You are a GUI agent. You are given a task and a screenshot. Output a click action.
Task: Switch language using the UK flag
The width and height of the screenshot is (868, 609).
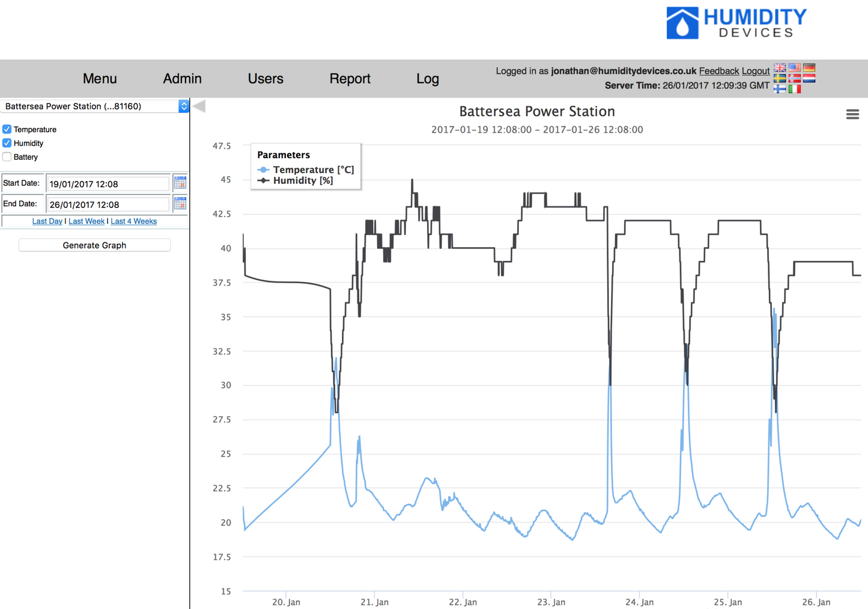click(x=780, y=68)
